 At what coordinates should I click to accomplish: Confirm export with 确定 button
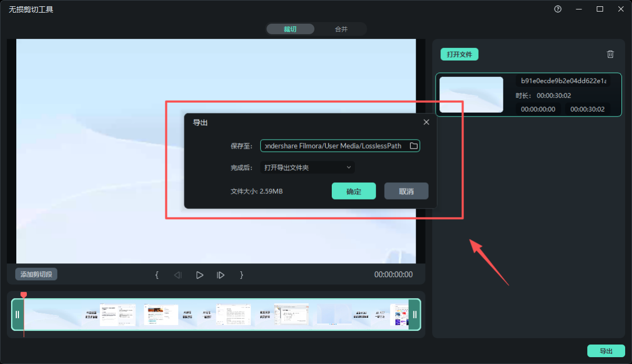(x=353, y=191)
